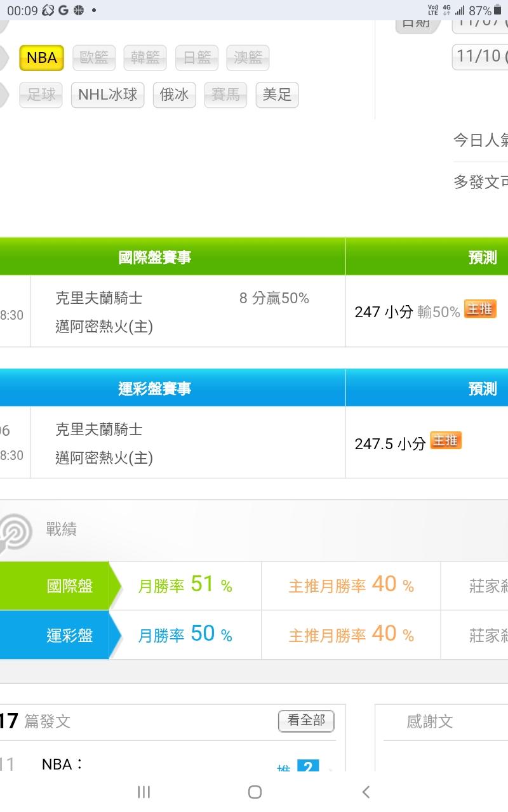Open 邁阿密熱火(主) in 運彩盤賽事 row
Screen dimensions: 508x812
104,458
